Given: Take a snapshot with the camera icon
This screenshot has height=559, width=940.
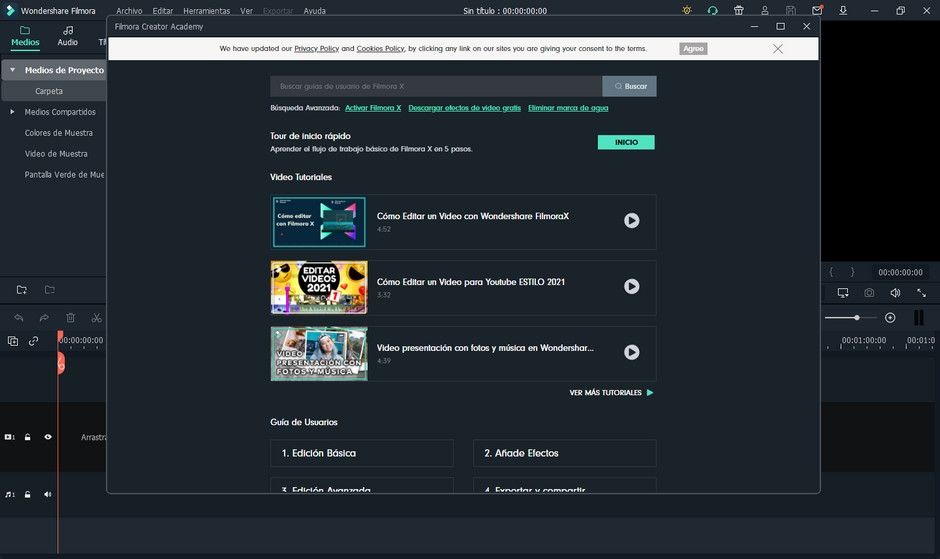Looking at the screenshot, I should coord(869,293).
